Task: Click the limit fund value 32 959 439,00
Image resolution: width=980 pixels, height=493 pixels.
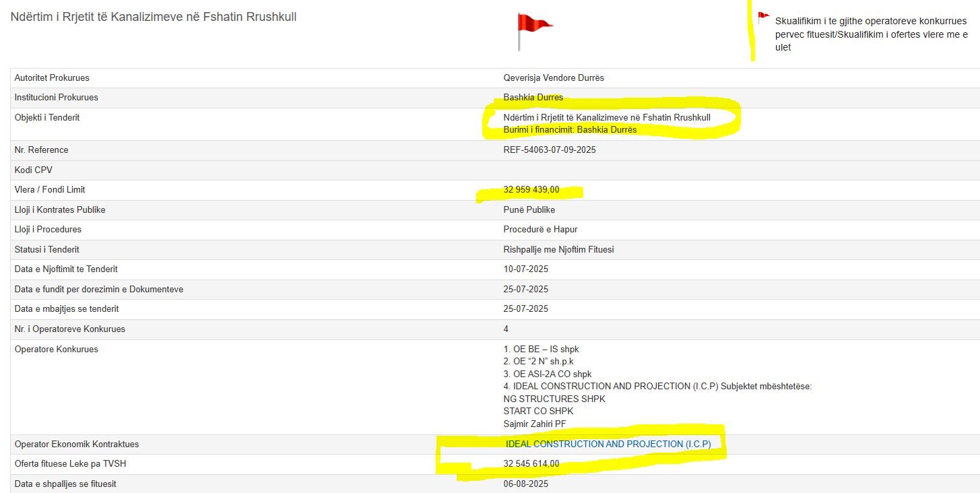Action: (531, 190)
